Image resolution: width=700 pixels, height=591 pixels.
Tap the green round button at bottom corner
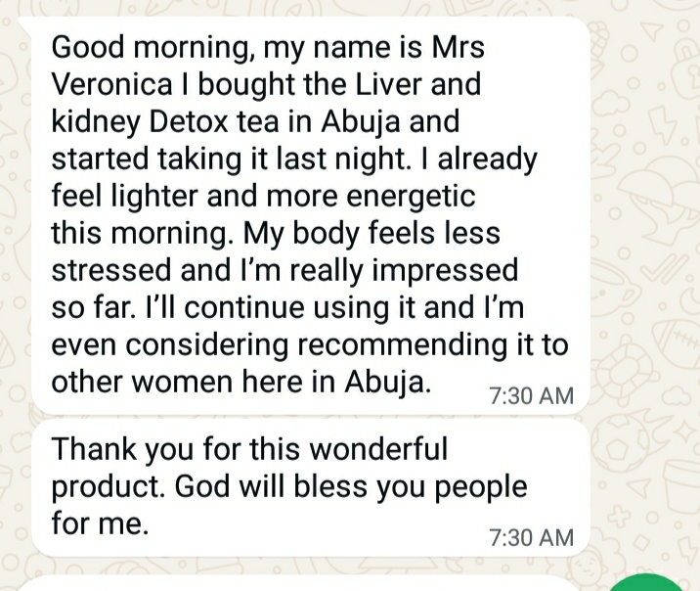[x=646, y=582]
